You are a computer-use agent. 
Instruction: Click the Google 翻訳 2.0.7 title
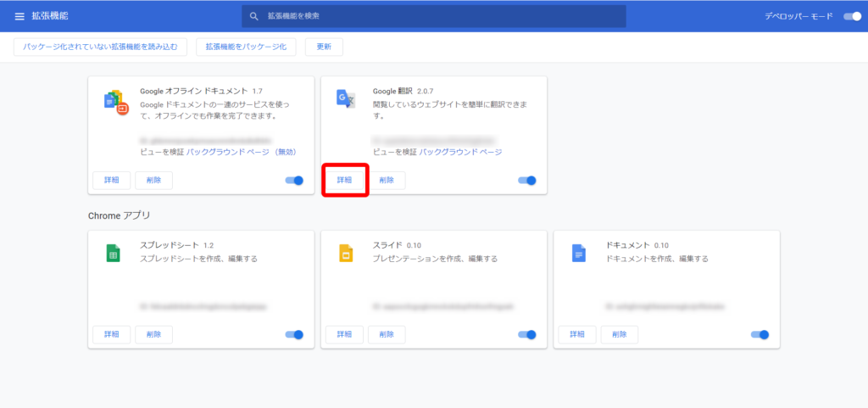[403, 91]
